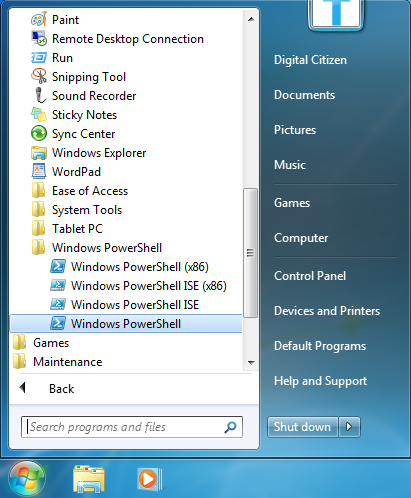Click the WordPad document icon
Image resolution: width=411 pixels, height=498 pixels.
point(39,172)
